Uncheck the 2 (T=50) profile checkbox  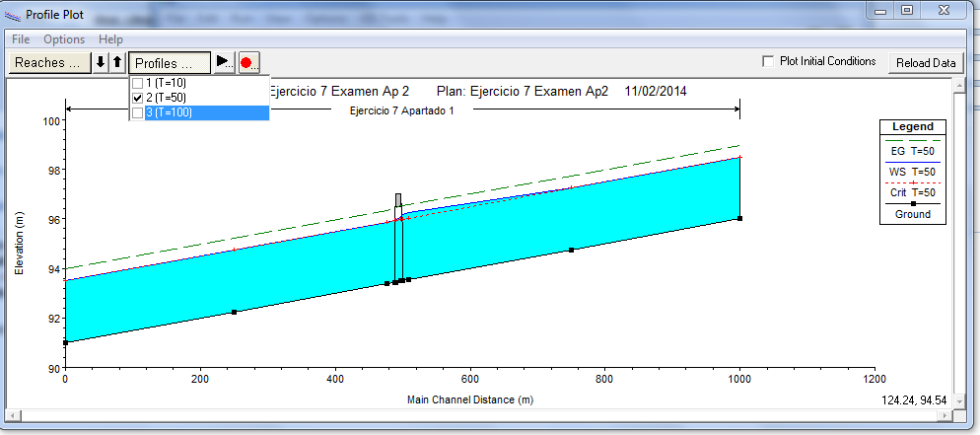click(138, 99)
